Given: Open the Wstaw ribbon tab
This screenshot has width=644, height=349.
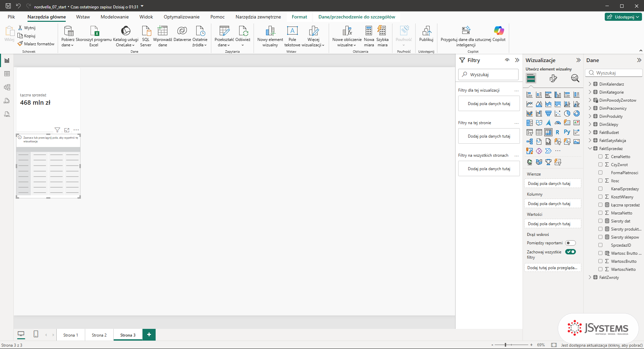Looking at the screenshot, I should (x=83, y=17).
